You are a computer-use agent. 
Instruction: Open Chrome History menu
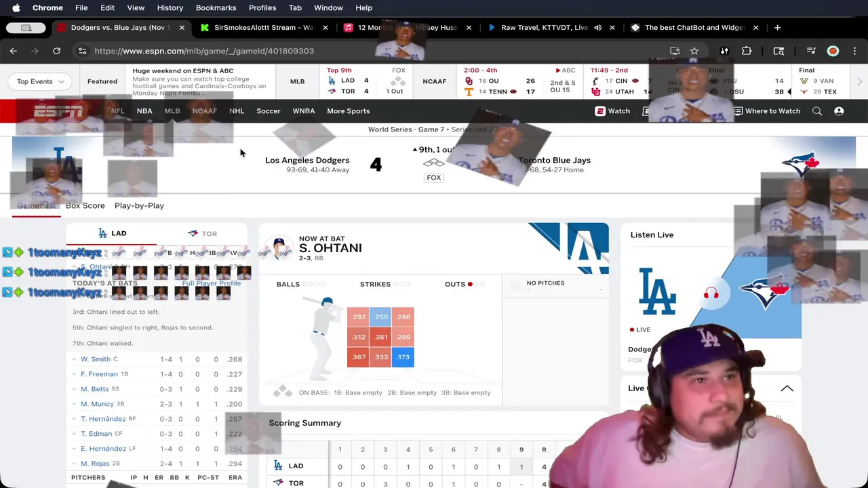(x=170, y=8)
